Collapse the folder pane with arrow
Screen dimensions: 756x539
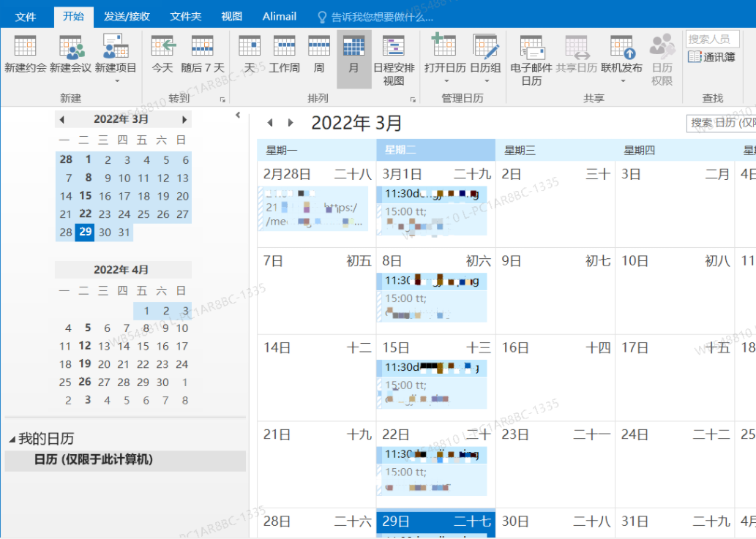[238, 115]
